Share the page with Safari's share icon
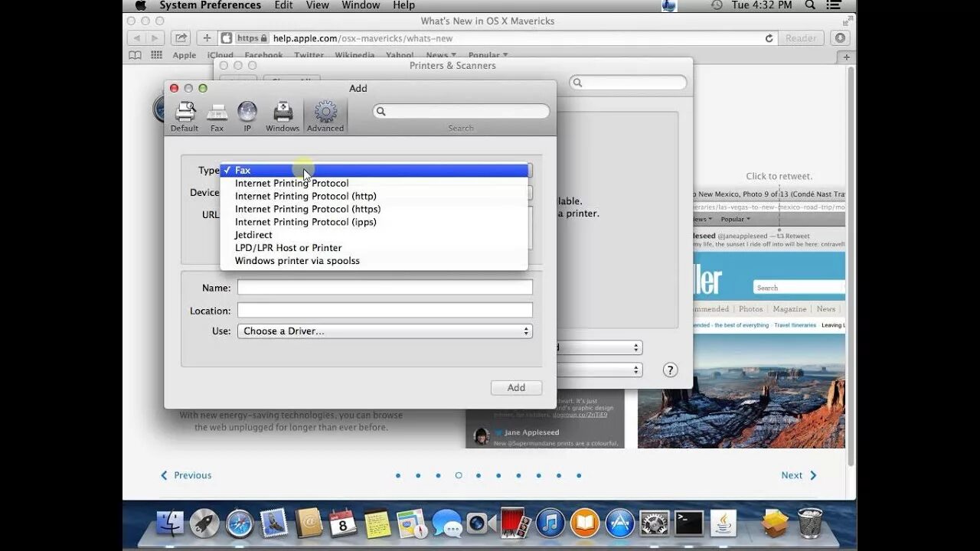The width and height of the screenshot is (980, 551). (181, 38)
